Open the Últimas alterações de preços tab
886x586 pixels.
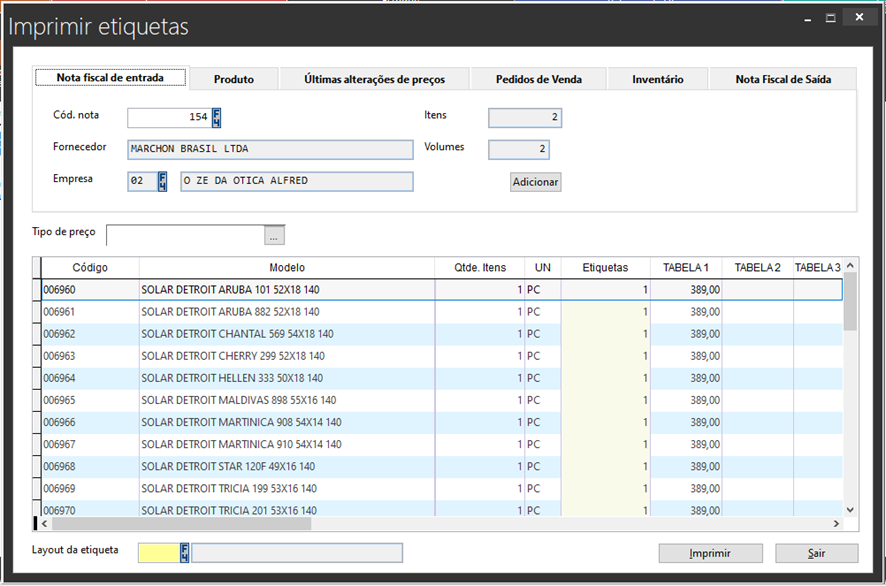tap(374, 79)
